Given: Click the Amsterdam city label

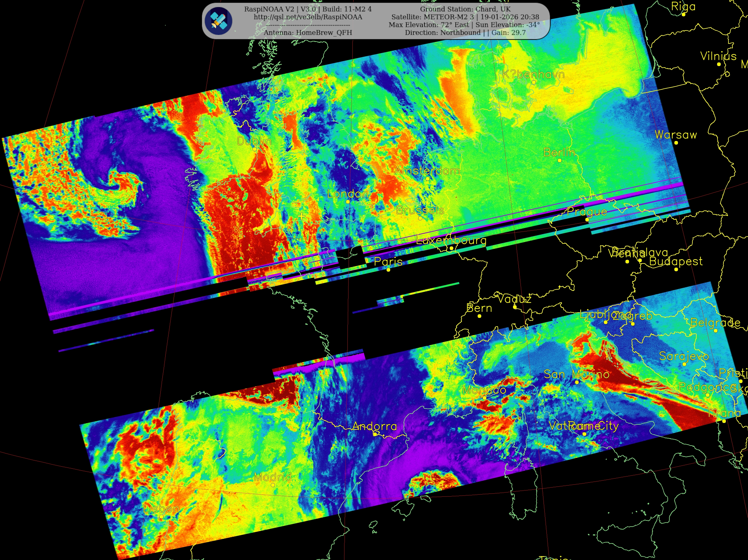Looking at the screenshot, I should pos(427,171).
